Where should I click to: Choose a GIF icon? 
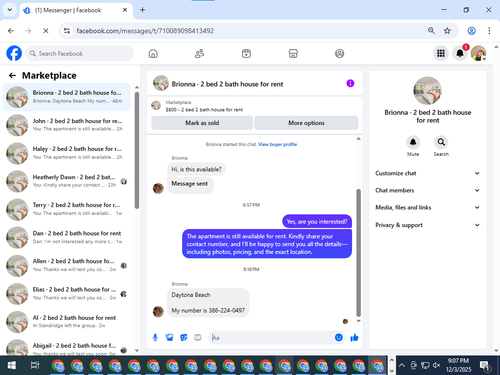coord(198,338)
